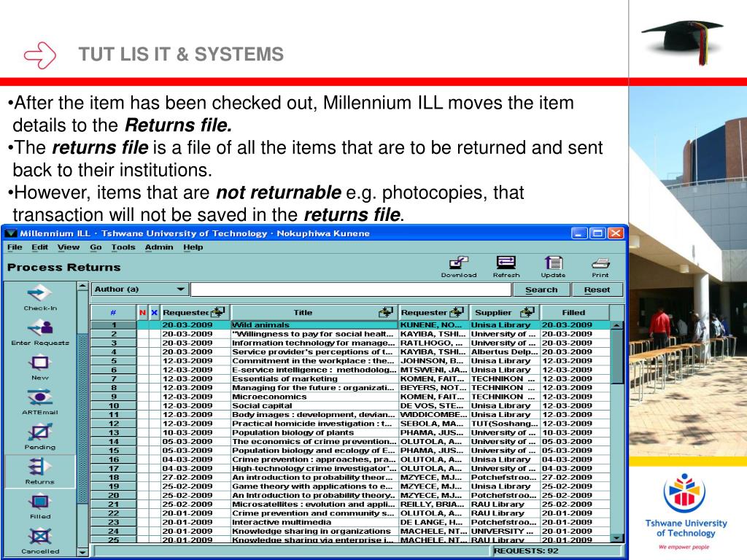Open Enter Requests in sidebar
The height and width of the screenshot is (560, 747).
pyautogui.click(x=40, y=332)
